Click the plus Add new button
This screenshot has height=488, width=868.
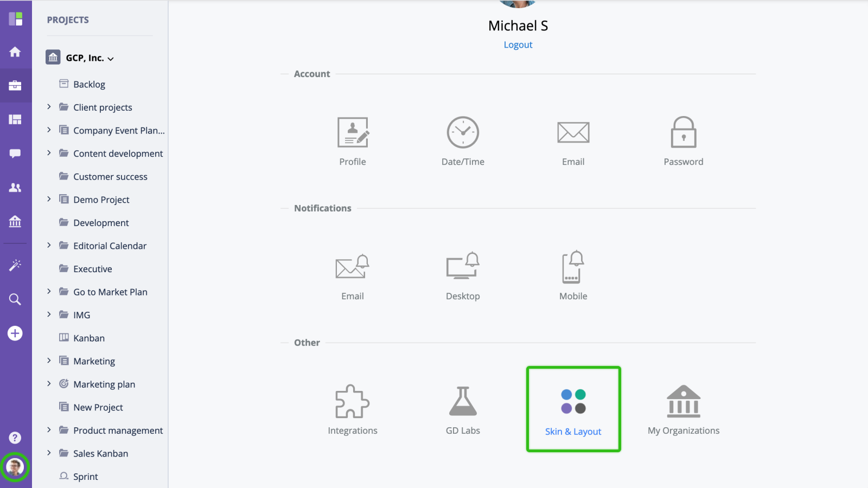click(15, 333)
